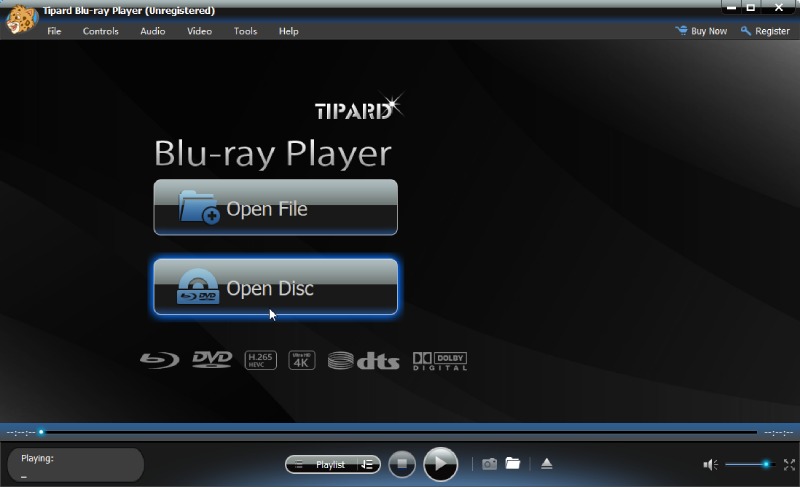Open the Audio menu

coord(153,31)
